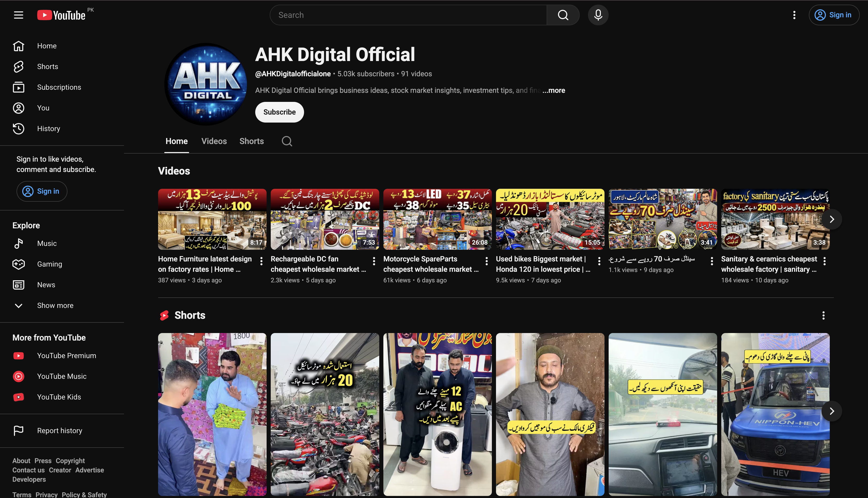
Task: Subscribe to AHK Digital Official
Action: (280, 112)
